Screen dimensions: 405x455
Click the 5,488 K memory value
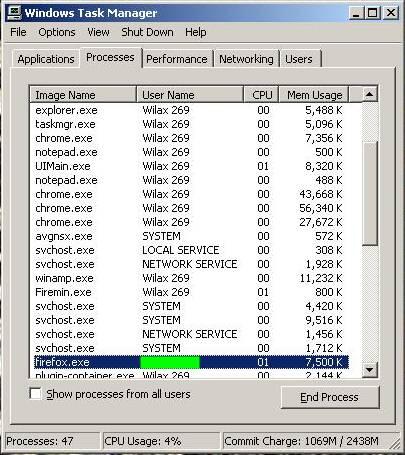click(324, 110)
